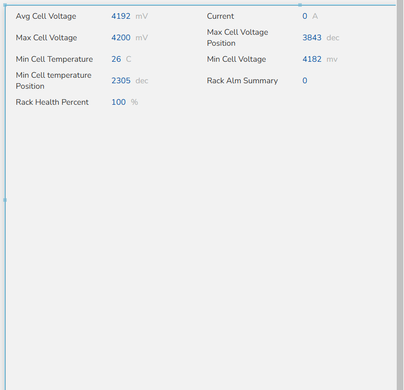Click the 0 A current value

305,16
